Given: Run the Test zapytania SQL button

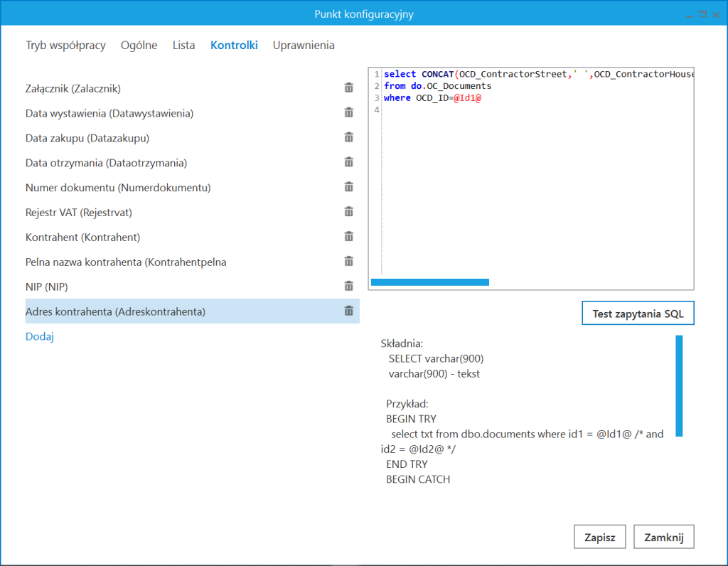Looking at the screenshot, I should [637, 313].
